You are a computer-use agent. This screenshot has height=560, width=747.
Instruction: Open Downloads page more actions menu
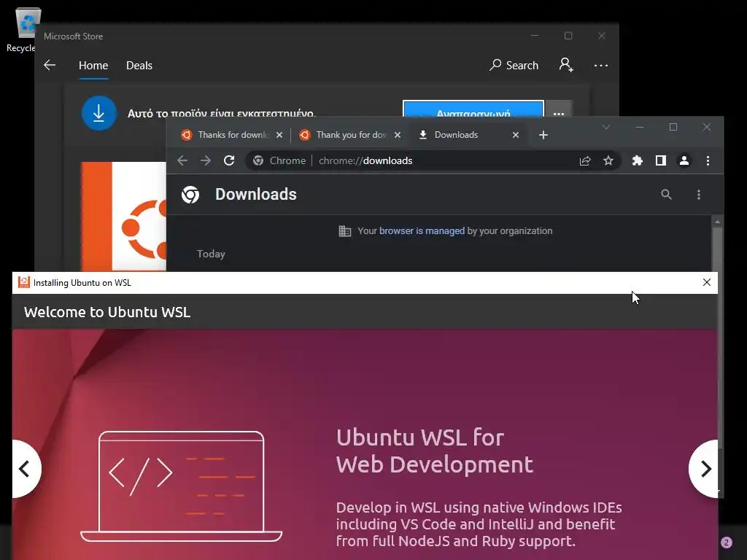pyautogui.click(x=698, y=194)
